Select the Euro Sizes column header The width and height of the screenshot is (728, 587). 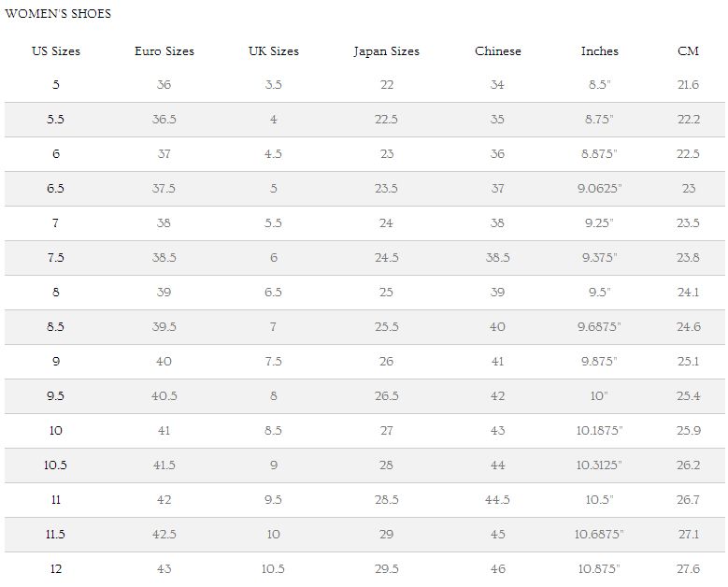tap(164, 51)
